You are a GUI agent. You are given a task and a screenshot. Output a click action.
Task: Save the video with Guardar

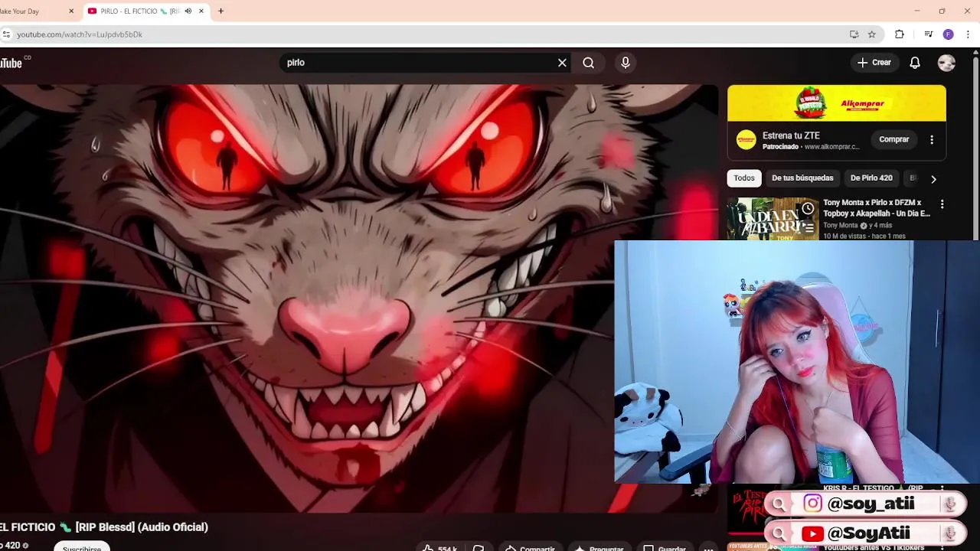(665, 547)
